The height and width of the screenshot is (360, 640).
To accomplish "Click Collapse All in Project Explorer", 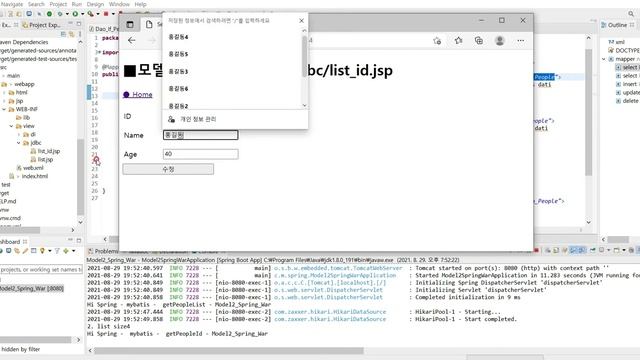I will [63, 34].
